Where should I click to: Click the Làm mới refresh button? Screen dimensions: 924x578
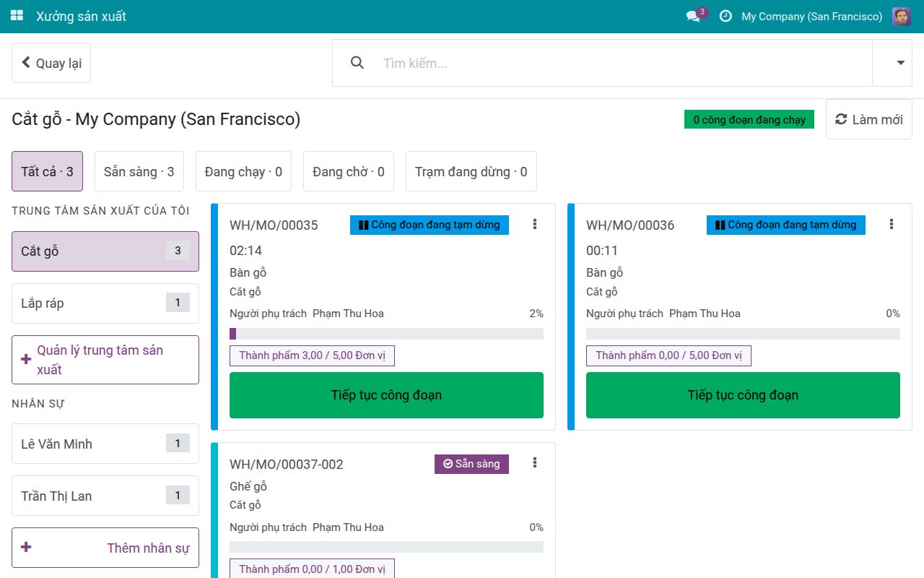click(x=869, y=119)
